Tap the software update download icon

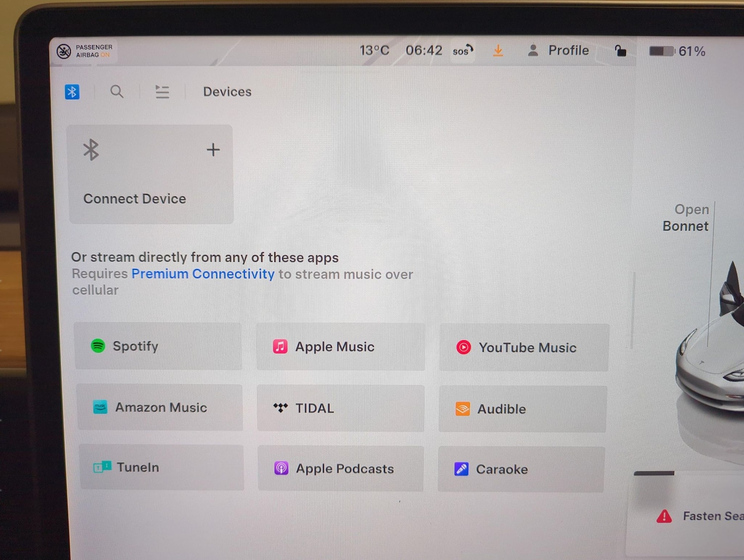point(498,51)
